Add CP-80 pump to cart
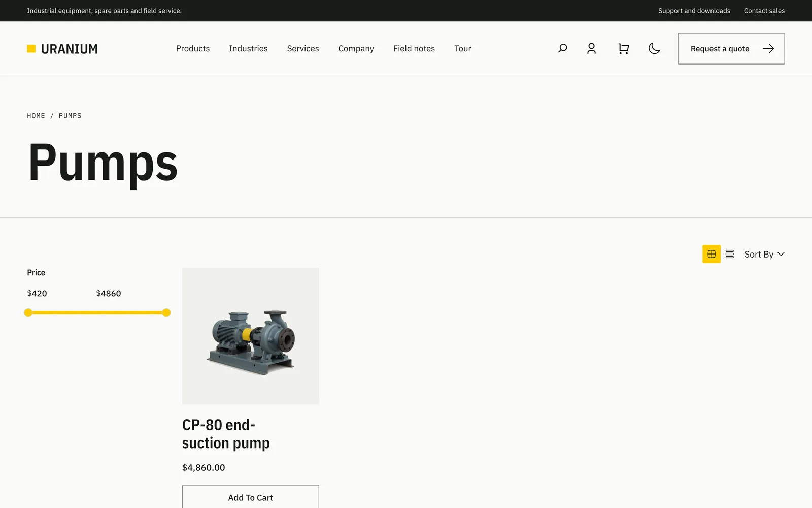Screen dimensions: 812x508 (x=251, y=497)
